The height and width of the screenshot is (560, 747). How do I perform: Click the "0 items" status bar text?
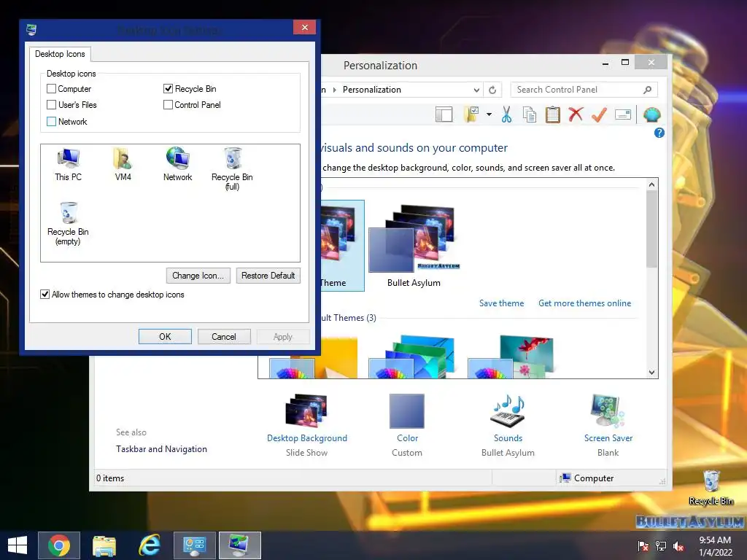coord(110,478)
